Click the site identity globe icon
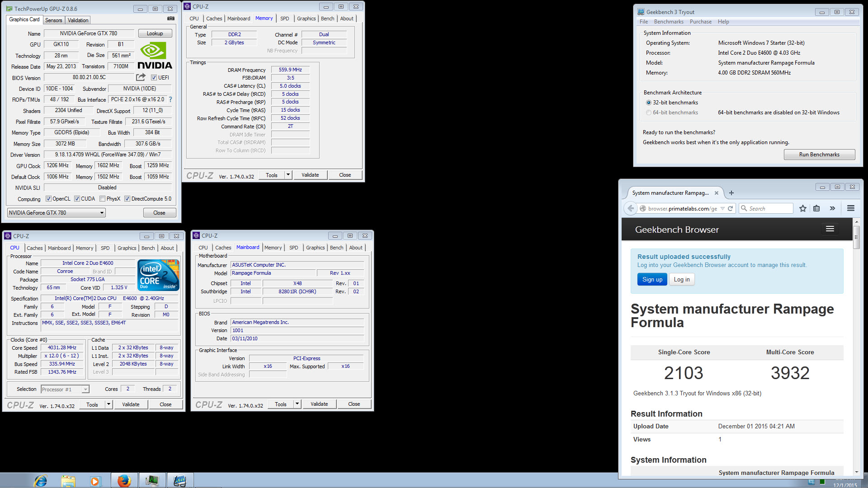The height and width of the screenshot is (488, 868). [643, 208]
